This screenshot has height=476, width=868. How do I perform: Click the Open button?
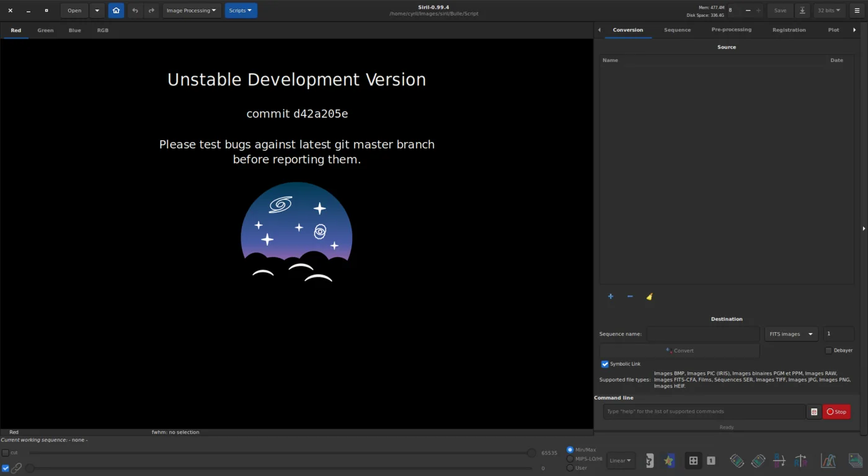pos(74,11)
